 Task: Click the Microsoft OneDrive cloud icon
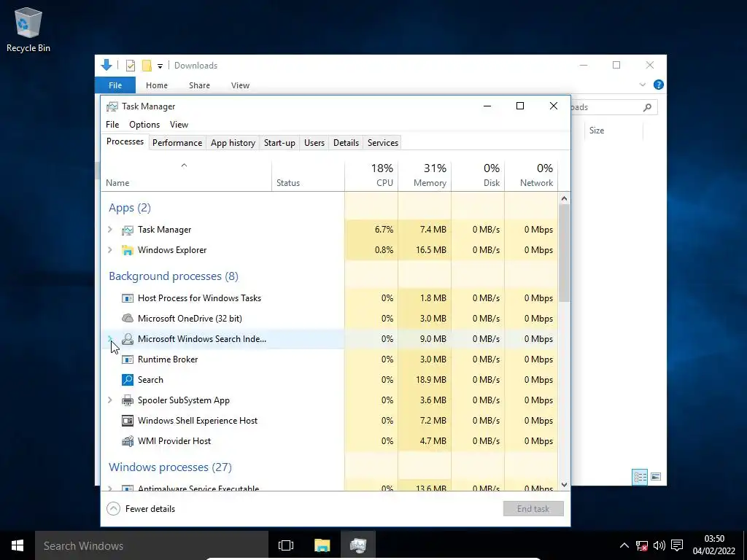127,319
